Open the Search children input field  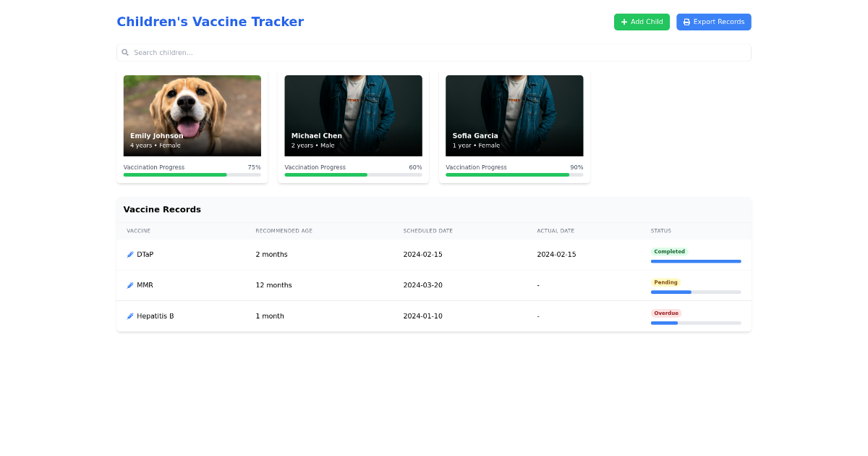point(434,52)
